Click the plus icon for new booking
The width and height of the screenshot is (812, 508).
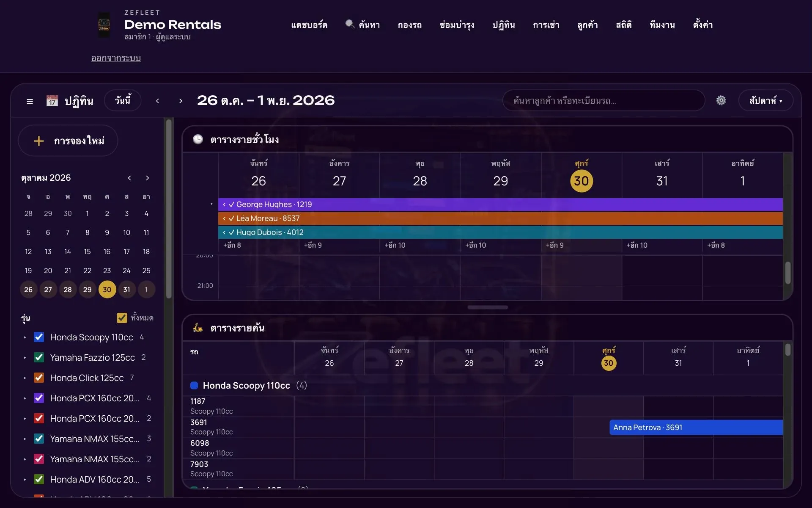coord(39,141)
